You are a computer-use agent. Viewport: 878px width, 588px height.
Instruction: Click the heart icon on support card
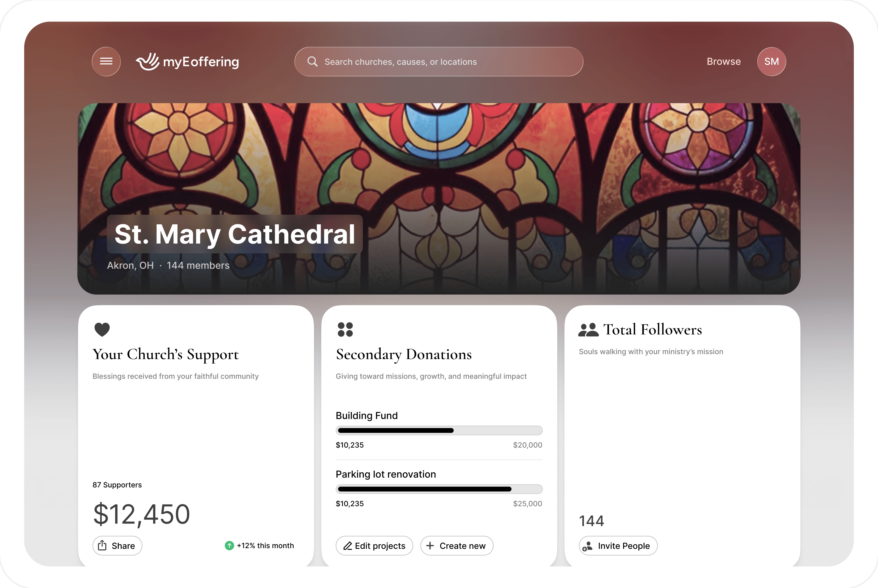pyautogui.click(x=102, y=329)
